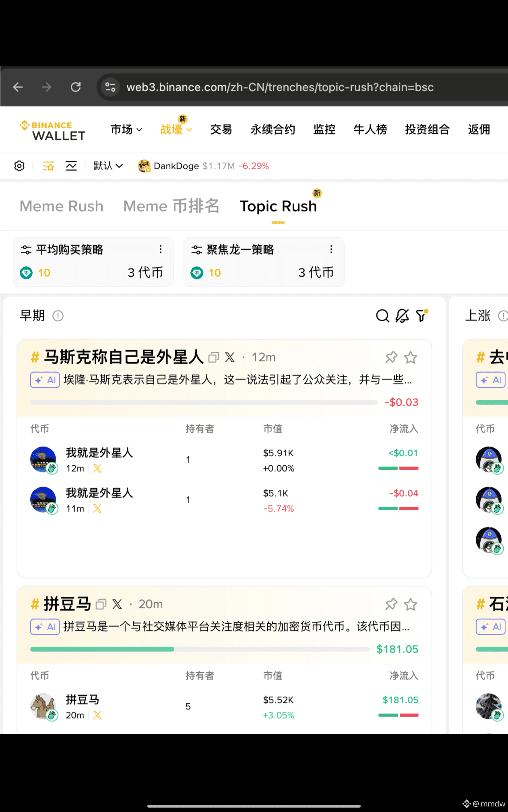Open the X link beside 拼豆马 heading

[117, 604]
